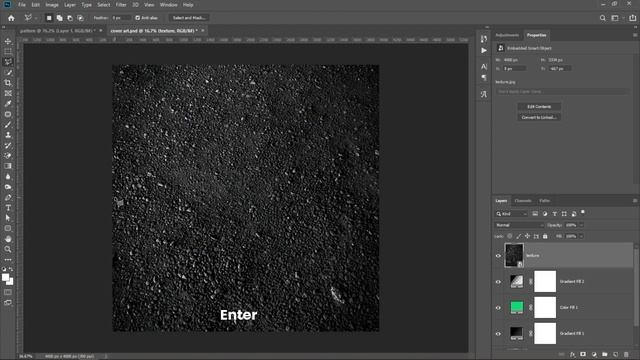Viewport: 640px width, 360px height.
Task: Select the History Brush tool
Action: point(8,145)
